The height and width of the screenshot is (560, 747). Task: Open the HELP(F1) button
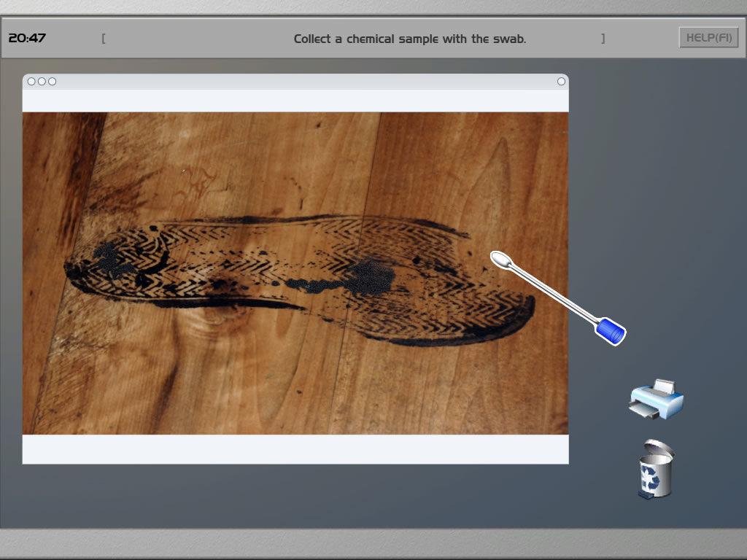(708, 38)
